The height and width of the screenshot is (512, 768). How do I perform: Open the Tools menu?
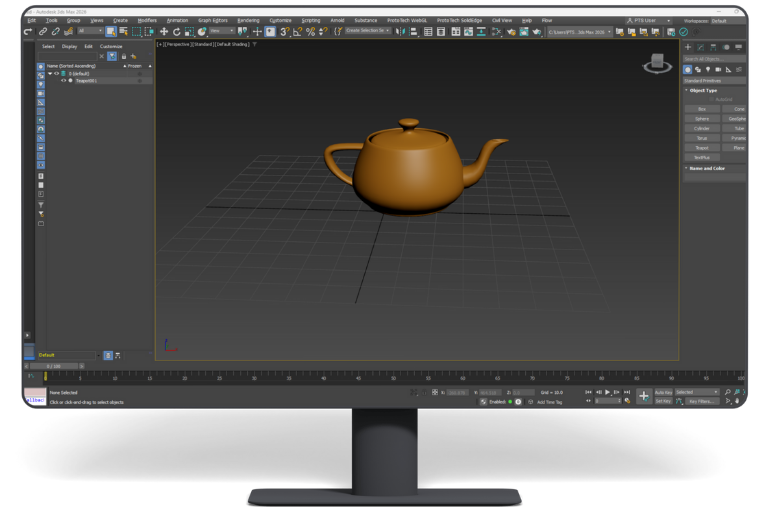tap(51, 21)
